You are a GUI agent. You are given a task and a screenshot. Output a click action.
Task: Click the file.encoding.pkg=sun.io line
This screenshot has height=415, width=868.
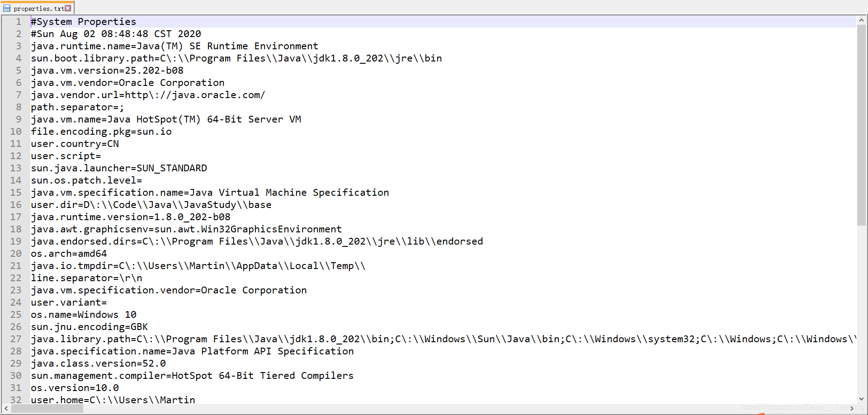(x=101, y=132)
